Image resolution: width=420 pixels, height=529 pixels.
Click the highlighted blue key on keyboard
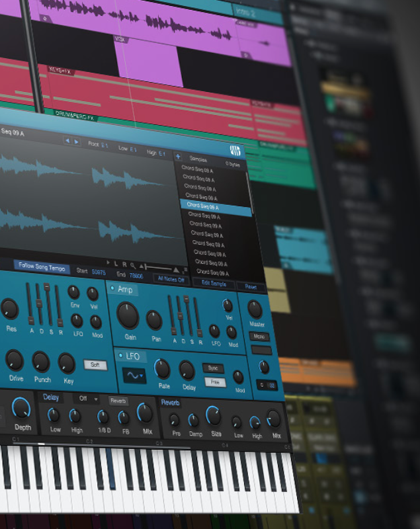click(110, 469)
